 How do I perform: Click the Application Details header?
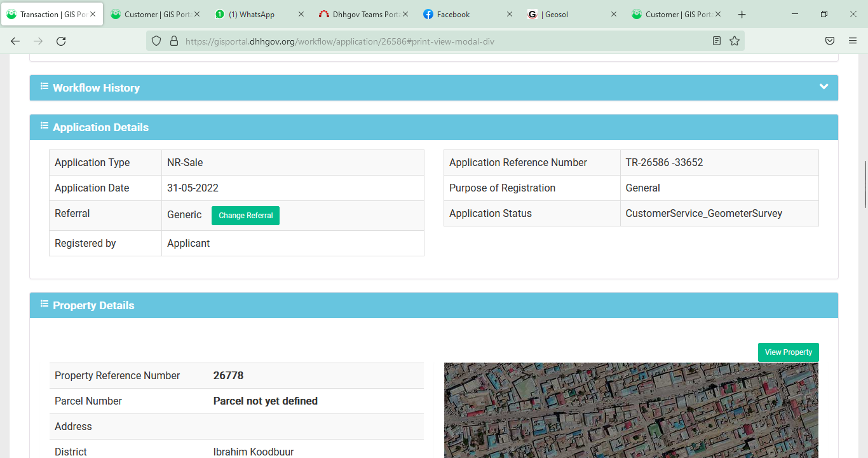434,127
